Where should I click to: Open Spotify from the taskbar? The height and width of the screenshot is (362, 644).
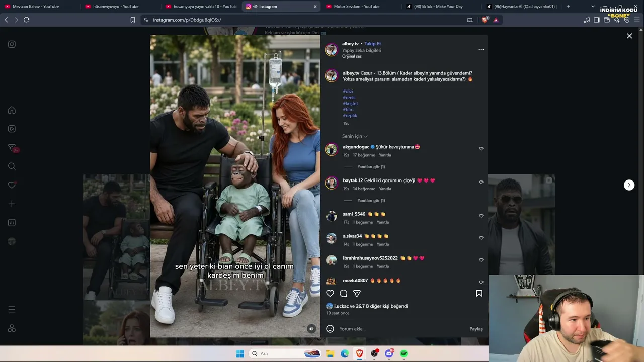[x=404, y=353]
